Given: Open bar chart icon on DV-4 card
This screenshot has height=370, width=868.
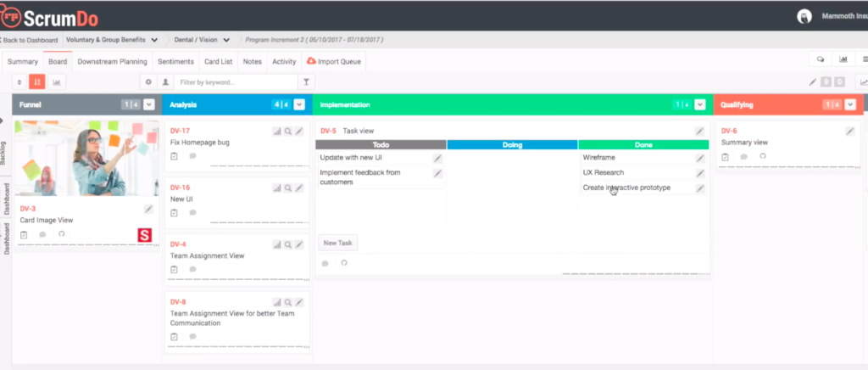Looking at the screenshot, I should [277, 244].
